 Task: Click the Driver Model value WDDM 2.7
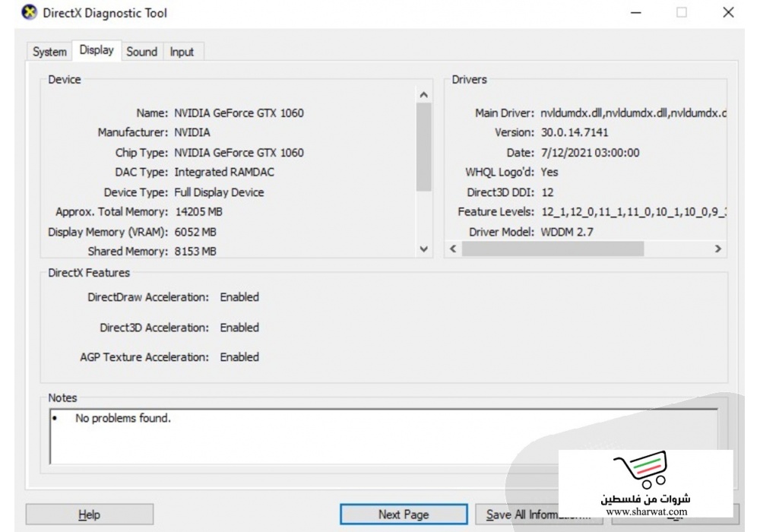567,232
